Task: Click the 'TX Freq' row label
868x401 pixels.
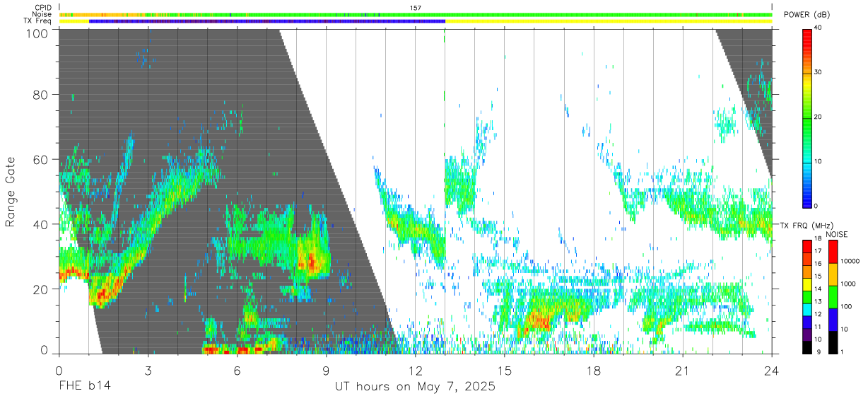Action: click(38, 21)
